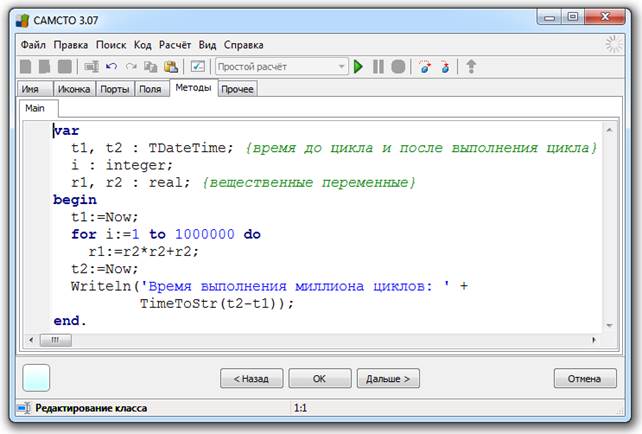Cancel editing with Отмена button

point(585,378)
